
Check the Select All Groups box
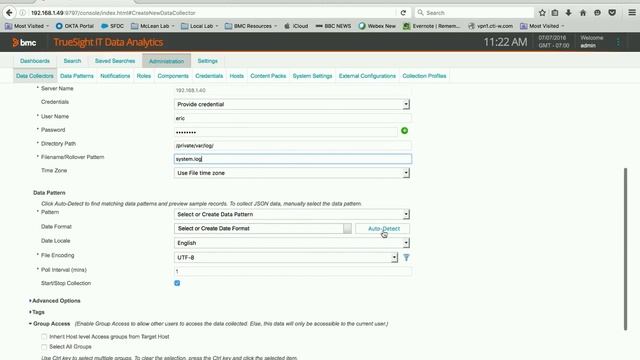(x=44, y=347)
